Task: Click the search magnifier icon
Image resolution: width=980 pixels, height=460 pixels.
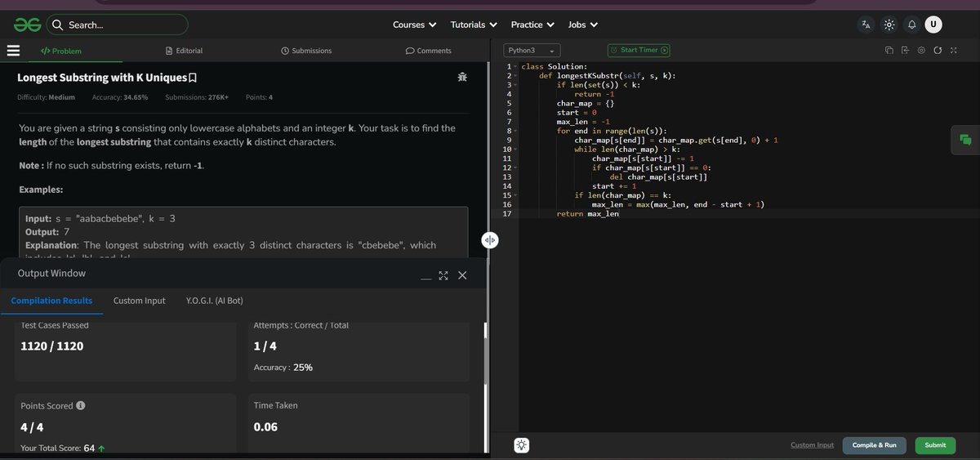Action: [x=58, y=25]
